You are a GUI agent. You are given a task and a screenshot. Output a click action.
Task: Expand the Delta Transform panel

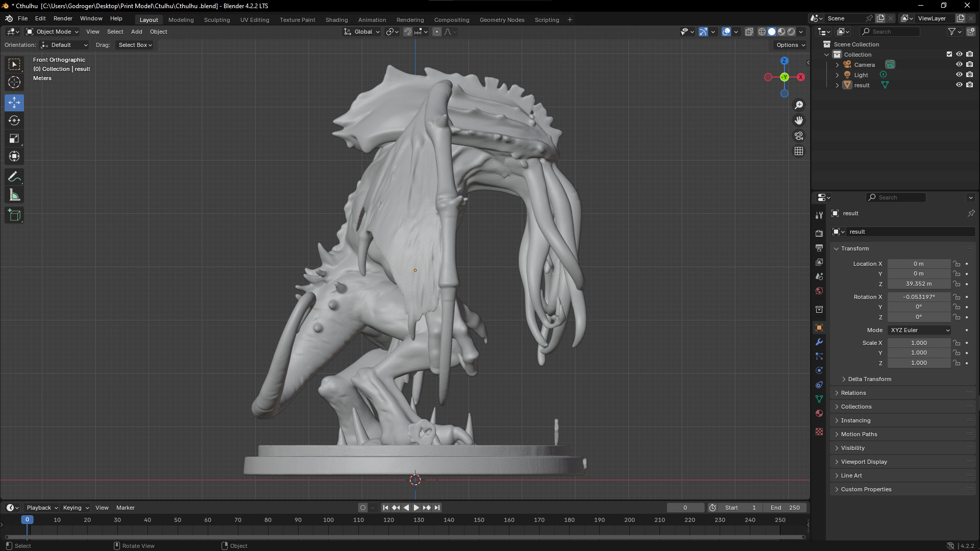coord(869,379)
